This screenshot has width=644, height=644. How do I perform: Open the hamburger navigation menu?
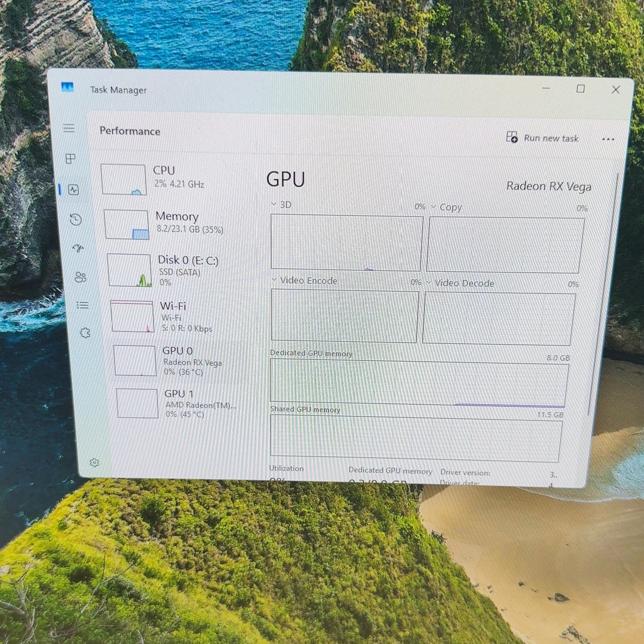click(x=69, y=128)
